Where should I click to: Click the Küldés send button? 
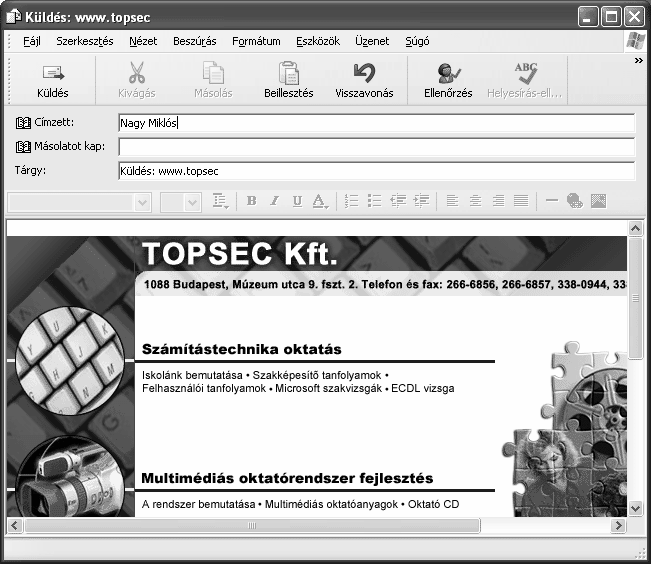click(53, 80)
